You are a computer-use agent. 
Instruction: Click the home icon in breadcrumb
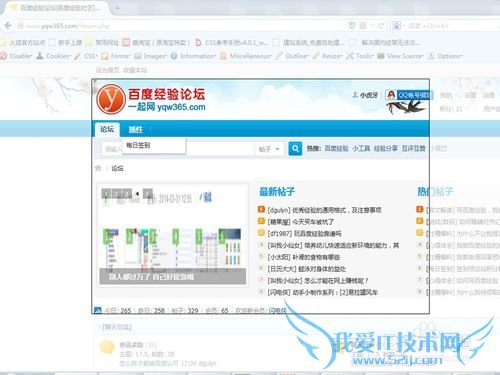[x=98, y=168]
